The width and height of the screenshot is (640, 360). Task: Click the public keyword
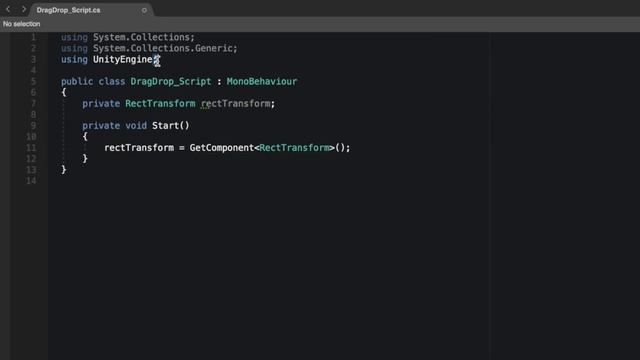(77, 82)
